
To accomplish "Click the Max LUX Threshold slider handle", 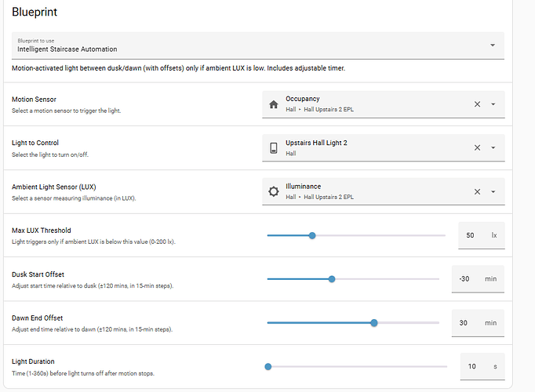I will tap(312, 235).
